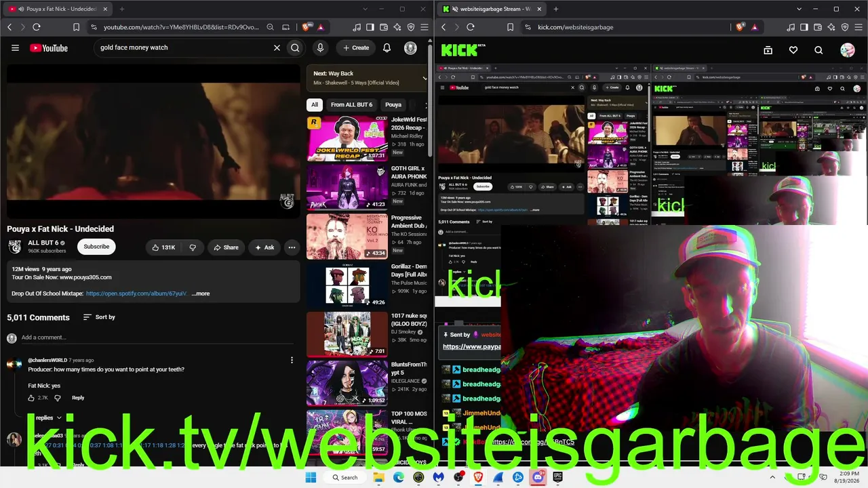This screenshot has width=868, height=488.
Task: Open tab search dropdown in the Kick window
Action: point(800,9)
